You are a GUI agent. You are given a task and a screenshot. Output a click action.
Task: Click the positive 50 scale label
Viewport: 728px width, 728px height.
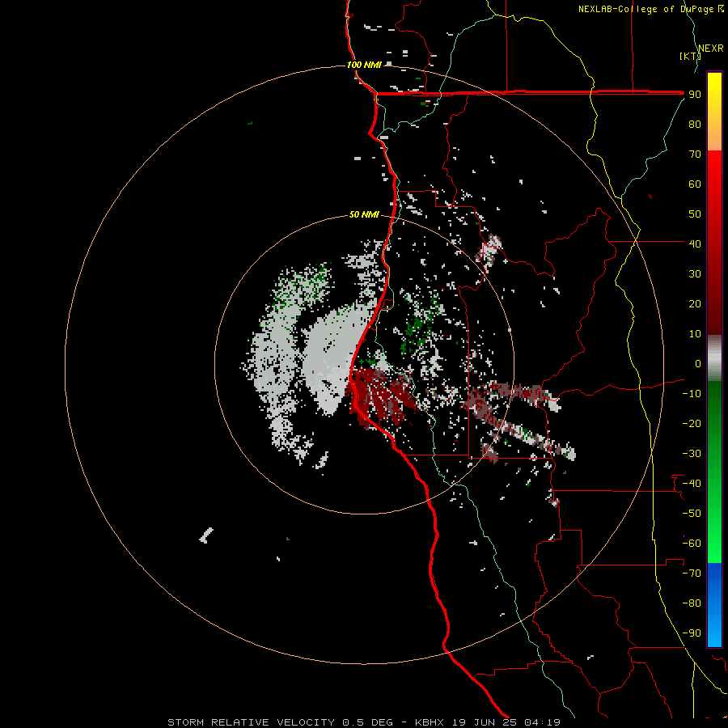click(x=695, y=214)
